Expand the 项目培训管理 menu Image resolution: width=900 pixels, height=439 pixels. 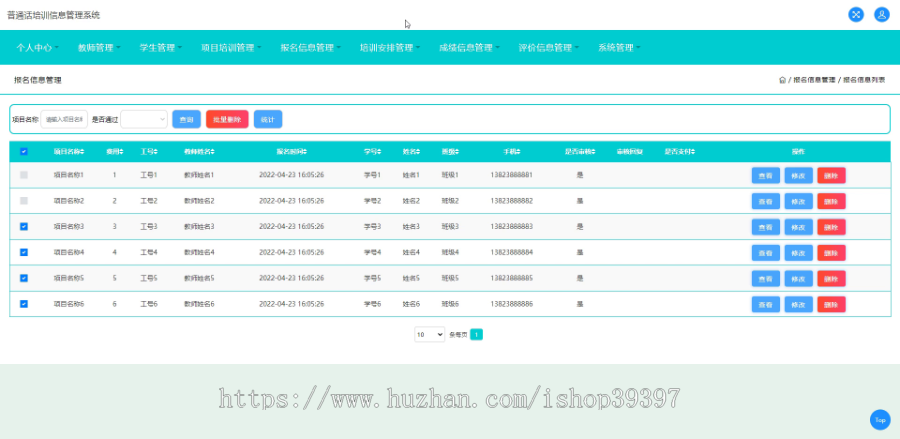[x=231, y=48]
